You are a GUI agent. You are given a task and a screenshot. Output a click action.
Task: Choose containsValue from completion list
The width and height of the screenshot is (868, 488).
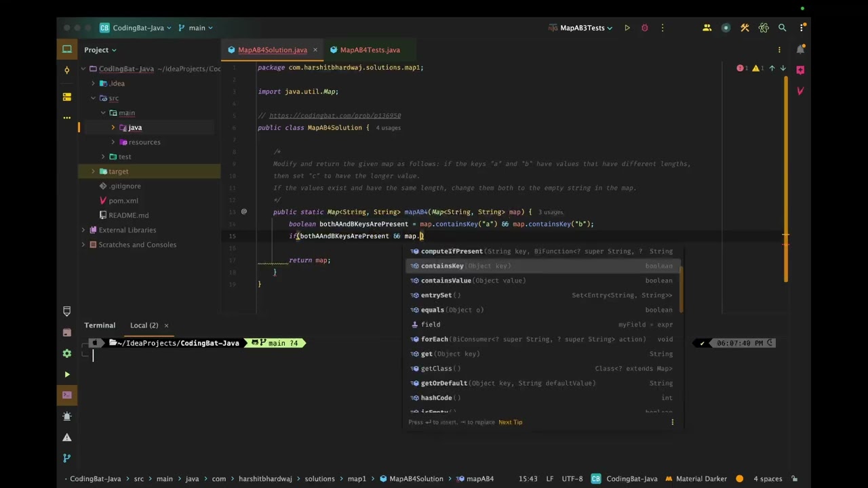pyautogui.click(x=446, y=281)
